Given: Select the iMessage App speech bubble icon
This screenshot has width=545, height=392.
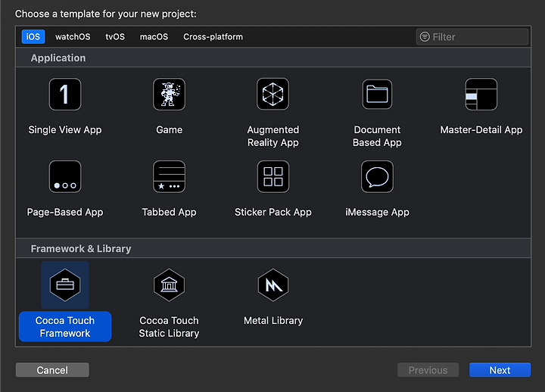Looking at the screenshot, I should (377, 176).
